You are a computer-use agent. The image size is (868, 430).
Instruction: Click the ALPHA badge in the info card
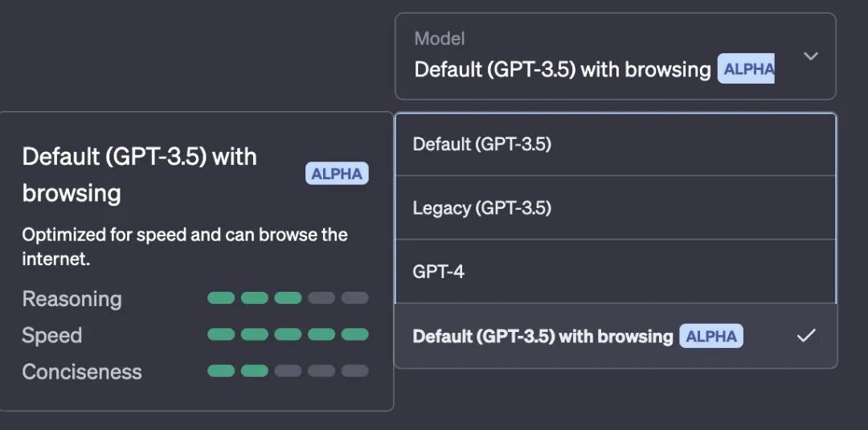(337, 174)
